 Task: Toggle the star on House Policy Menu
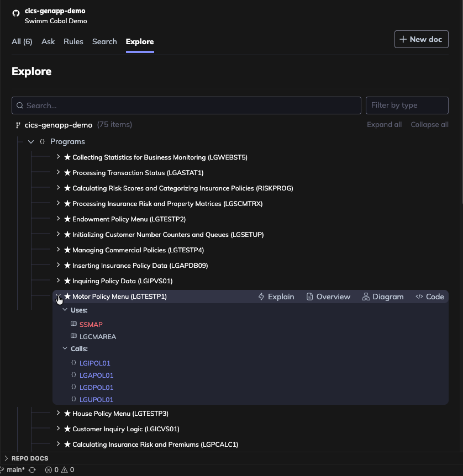(67, 413)
